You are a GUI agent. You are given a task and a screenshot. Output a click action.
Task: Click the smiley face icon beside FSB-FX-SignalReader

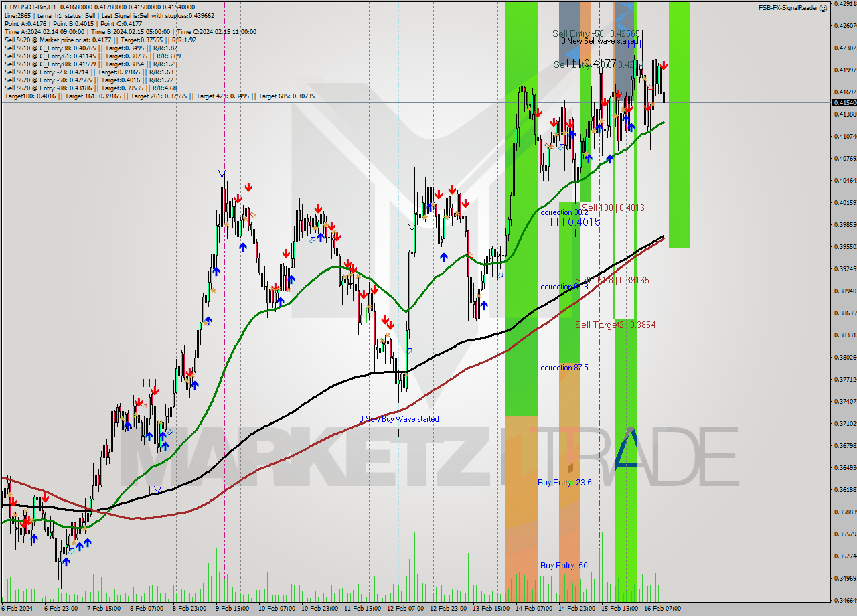(x=823, y=8)
